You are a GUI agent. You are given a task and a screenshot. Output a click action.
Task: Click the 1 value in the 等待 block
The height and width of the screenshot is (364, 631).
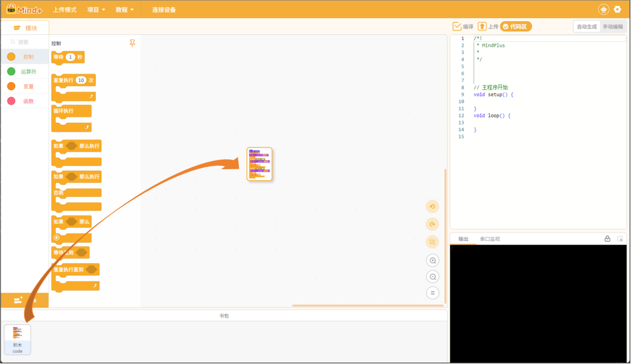click(x=71, y=57)
